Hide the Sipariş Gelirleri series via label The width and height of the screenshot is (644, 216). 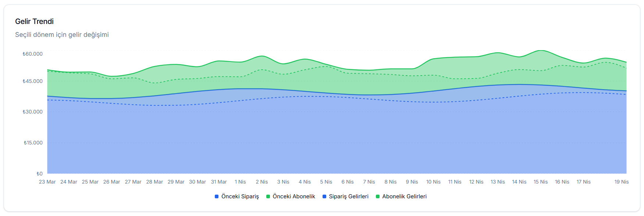(x=348, y=196)
